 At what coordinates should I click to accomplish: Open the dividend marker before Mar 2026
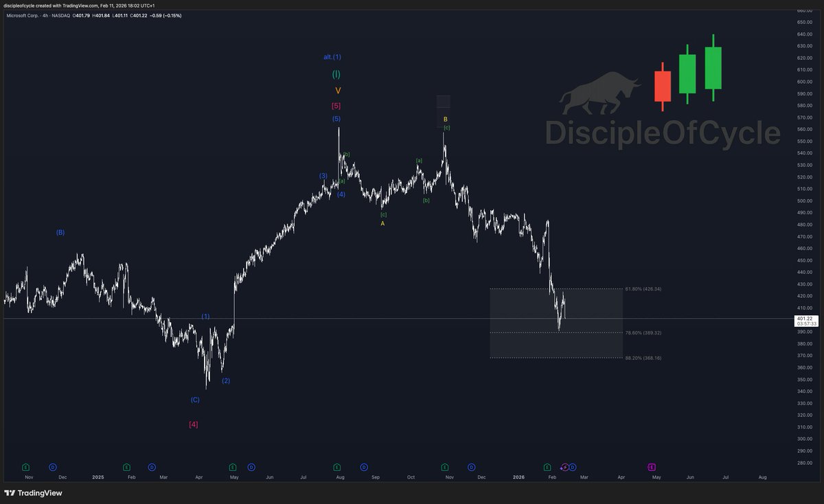(x=573, y=467)
